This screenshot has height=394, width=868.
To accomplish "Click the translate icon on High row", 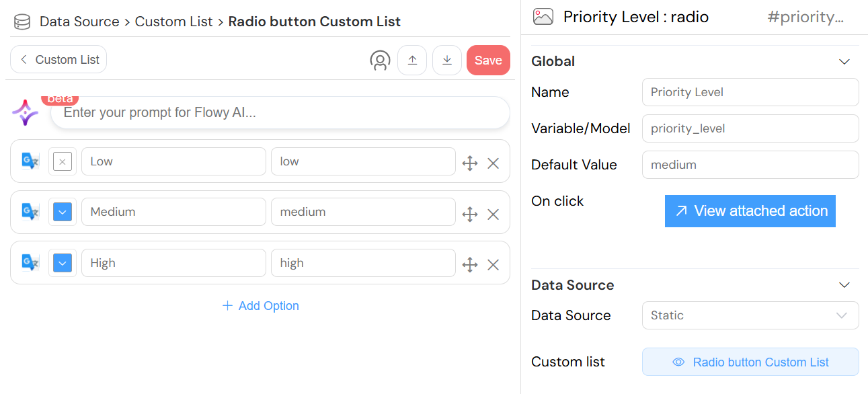I will (x=30, y=263).
